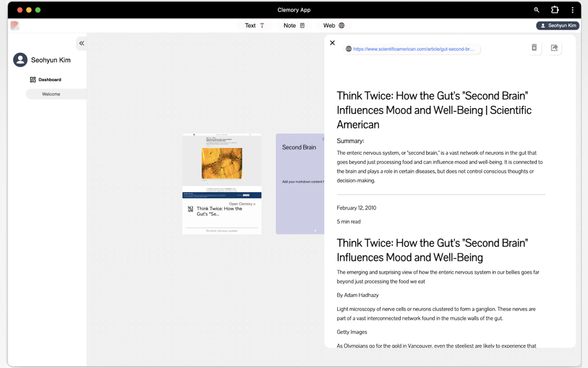
Task: Open the gut article screenshot thumbnail
Action: pos(222,166)
